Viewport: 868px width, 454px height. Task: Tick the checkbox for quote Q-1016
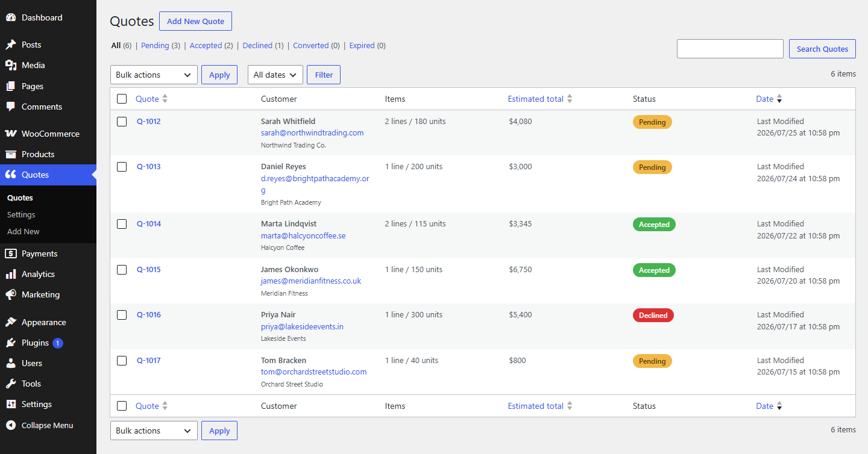pos(122,315)
